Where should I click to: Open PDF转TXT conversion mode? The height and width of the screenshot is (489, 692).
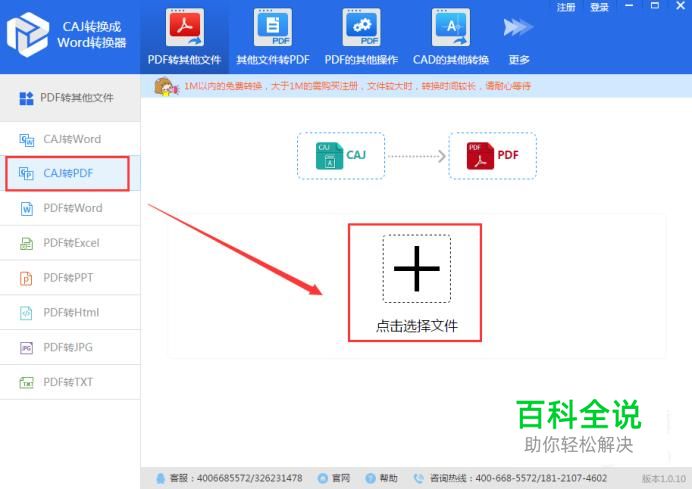tap(70, 382)
